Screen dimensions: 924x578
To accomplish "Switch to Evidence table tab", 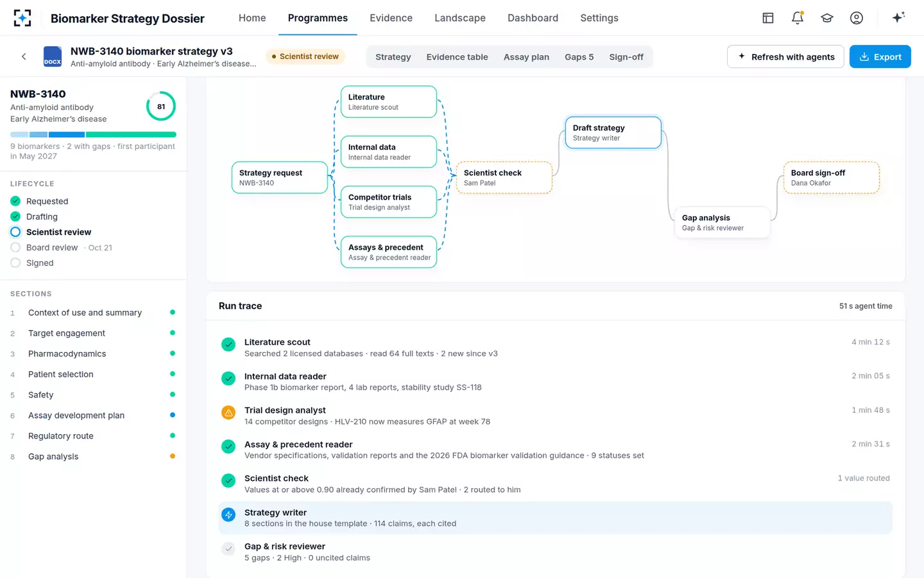I will (458, 57).
